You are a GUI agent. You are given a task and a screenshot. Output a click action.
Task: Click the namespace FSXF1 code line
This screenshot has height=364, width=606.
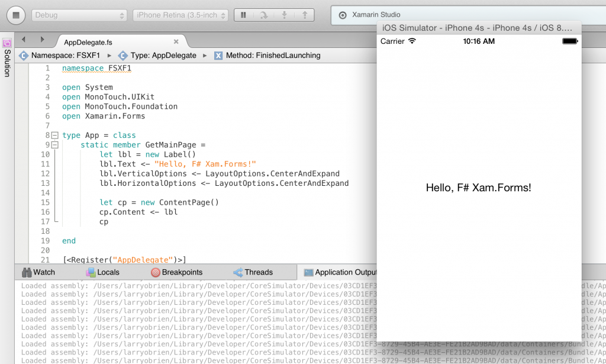coord(96,69)
